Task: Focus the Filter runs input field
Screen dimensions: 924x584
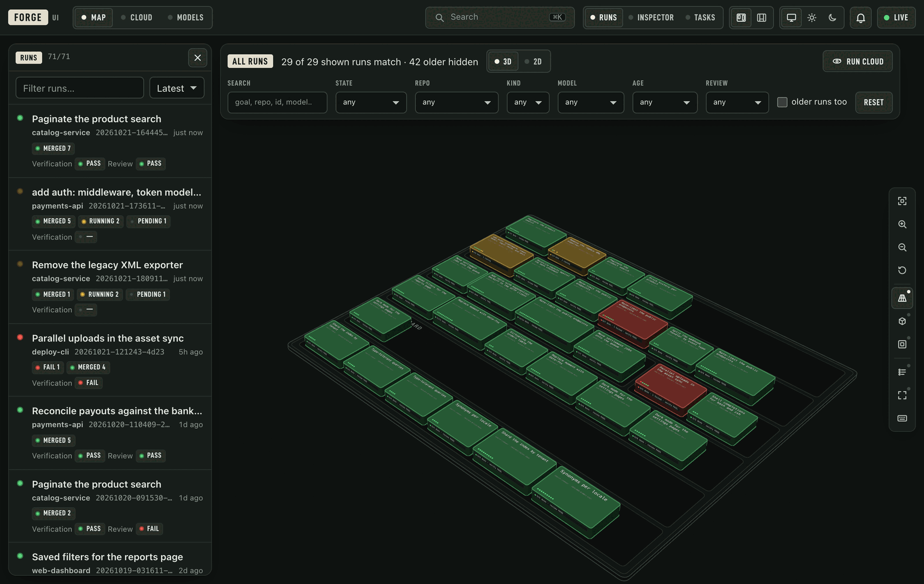Action: [80, 88]
